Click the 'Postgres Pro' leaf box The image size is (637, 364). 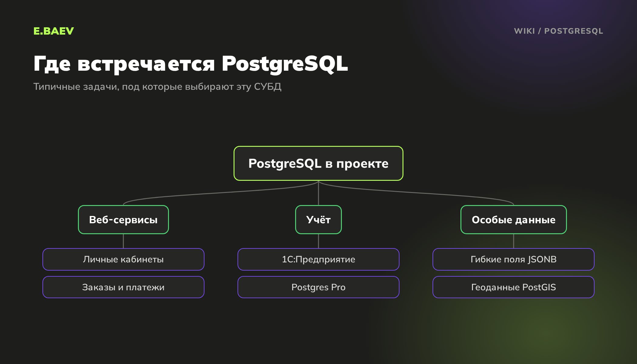[318, 287]
